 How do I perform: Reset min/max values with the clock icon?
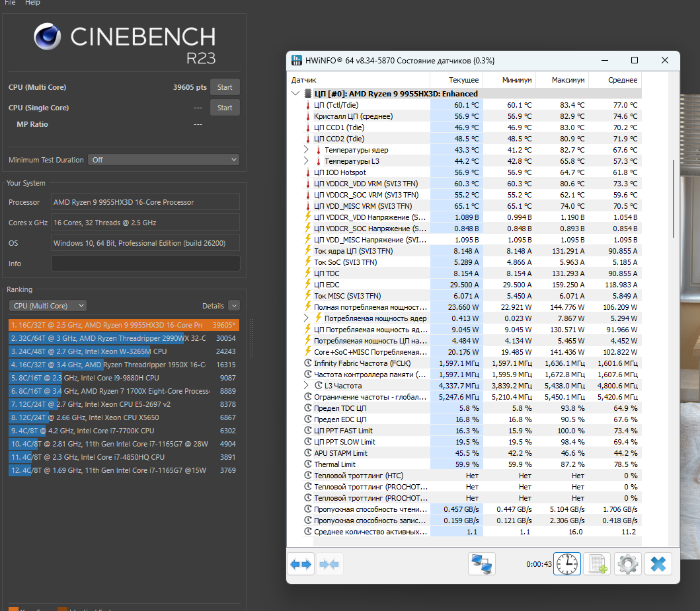click(x=567, y=564)
